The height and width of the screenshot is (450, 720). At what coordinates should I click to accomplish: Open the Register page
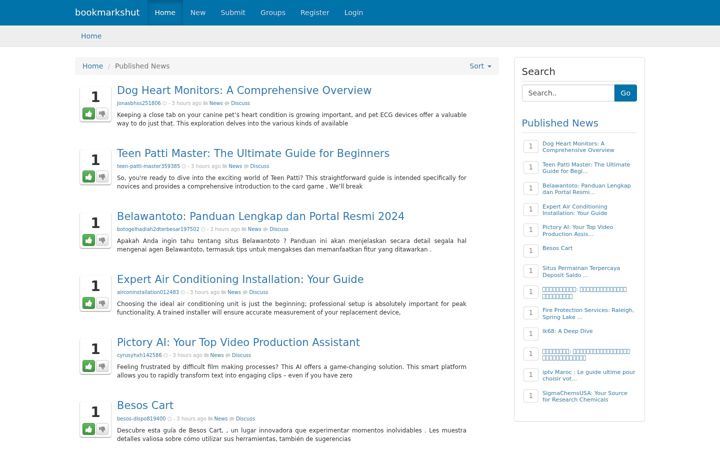[315, 12]
